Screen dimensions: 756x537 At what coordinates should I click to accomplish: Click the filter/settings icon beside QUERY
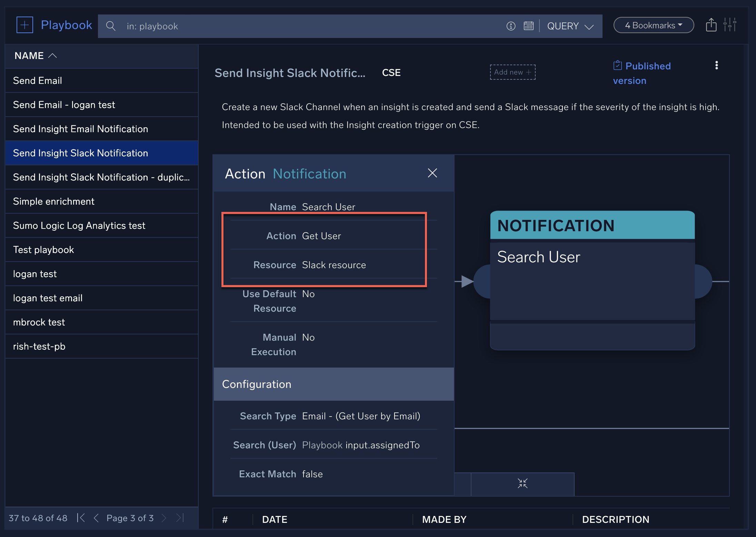731,26
